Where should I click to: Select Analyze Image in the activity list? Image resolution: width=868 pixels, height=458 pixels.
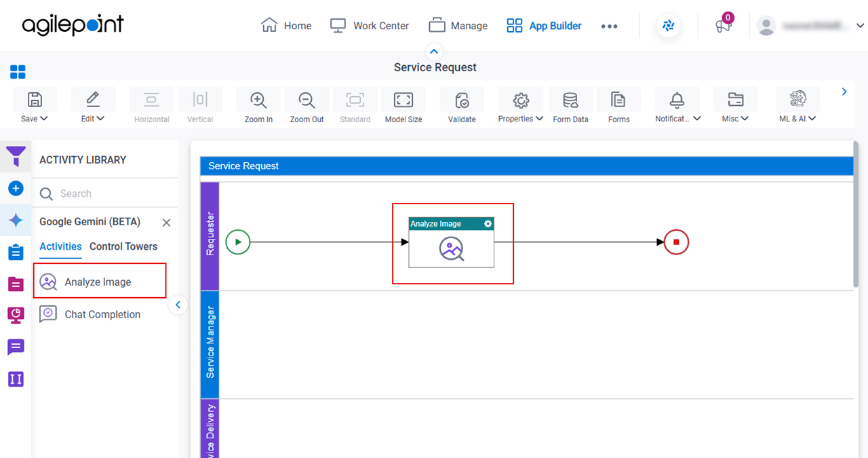[x=100, y=282]
